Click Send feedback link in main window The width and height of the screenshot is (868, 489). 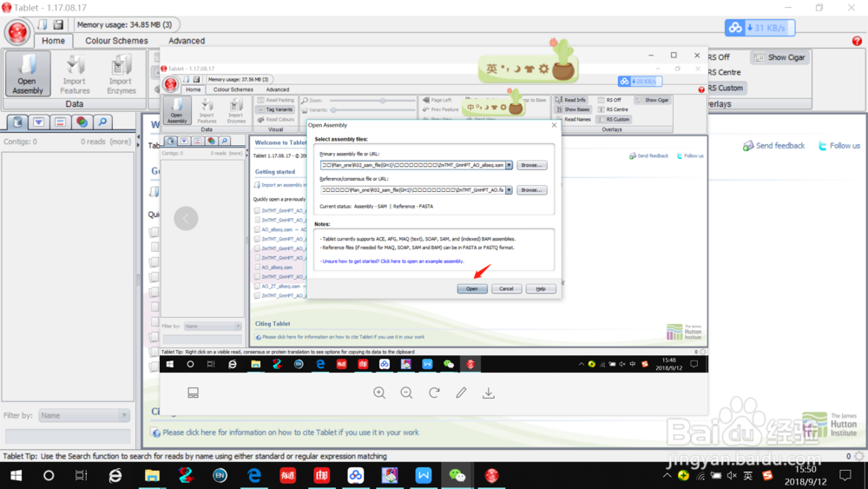774,146
